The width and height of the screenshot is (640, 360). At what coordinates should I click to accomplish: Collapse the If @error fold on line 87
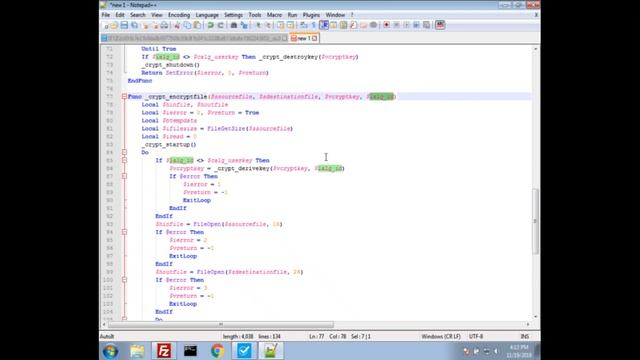[124, 176]
